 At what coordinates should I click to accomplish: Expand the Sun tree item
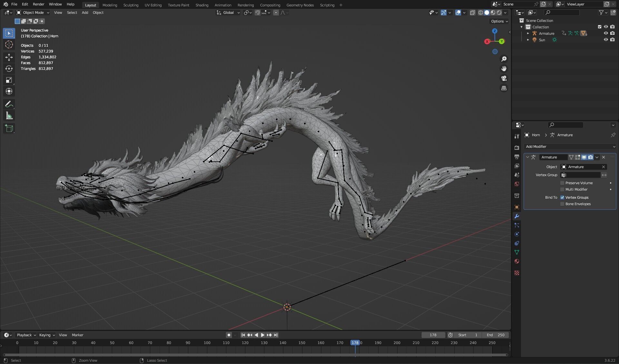click(528, 40)
